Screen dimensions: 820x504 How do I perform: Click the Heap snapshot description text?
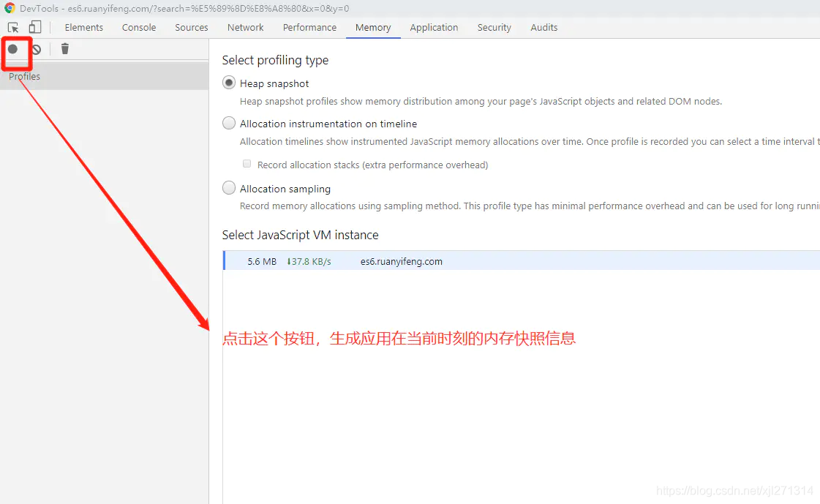coord(481,102)
